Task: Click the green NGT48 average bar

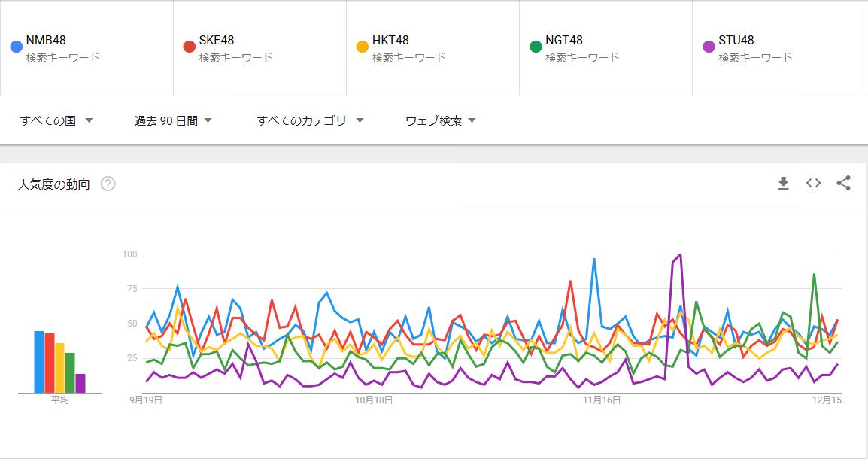Action: pyautogui.click(x=70, y=373)
